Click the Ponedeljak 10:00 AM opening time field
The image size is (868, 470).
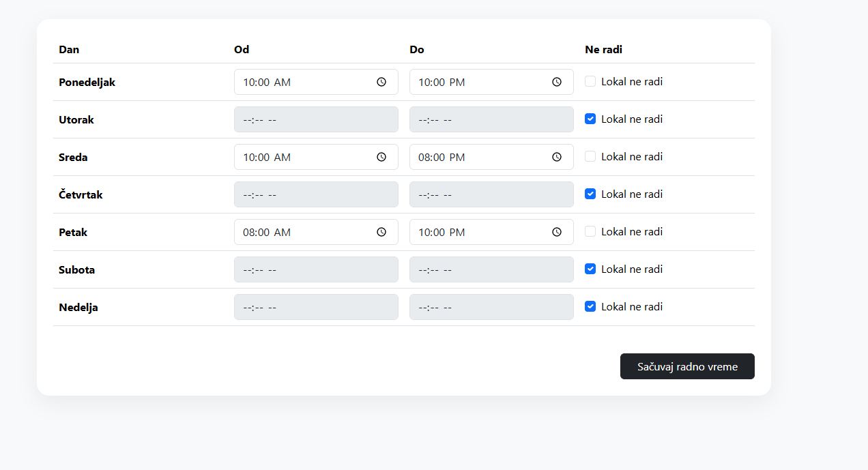(x=316, y=82)
